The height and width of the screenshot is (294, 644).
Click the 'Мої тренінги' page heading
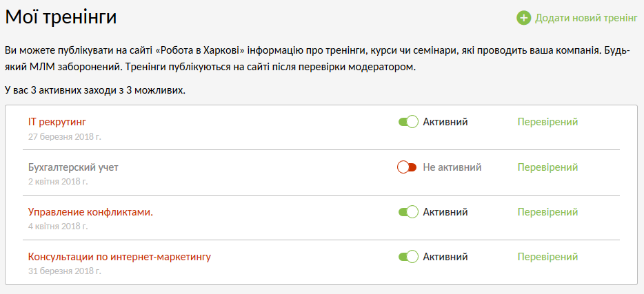[61, 17]
